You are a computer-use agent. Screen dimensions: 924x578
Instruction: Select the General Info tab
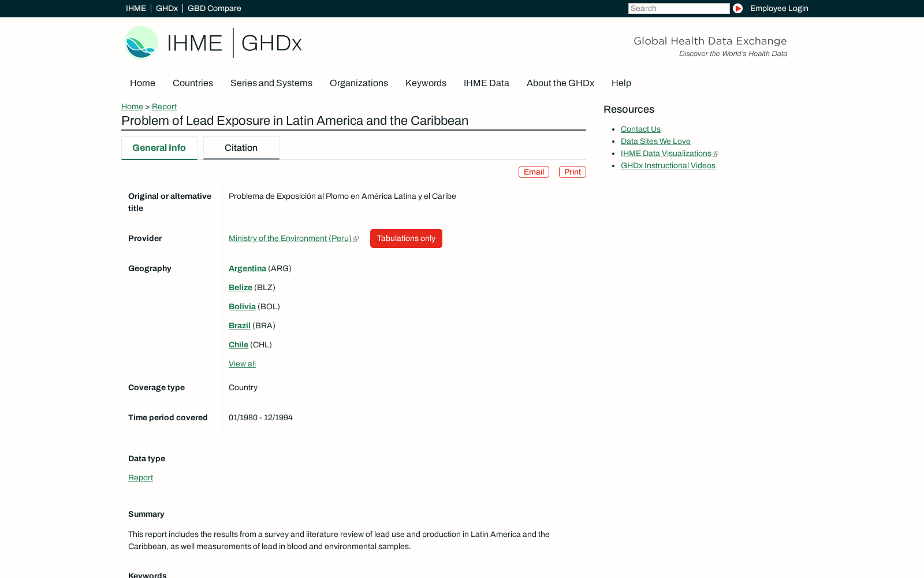[x=159, y=148]
